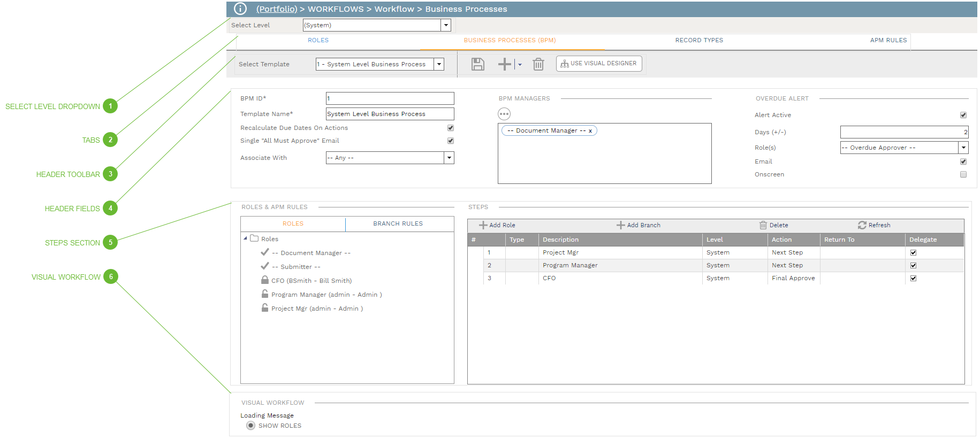Click the Type column header
This screenshot has height=439, width=980.
522,240
